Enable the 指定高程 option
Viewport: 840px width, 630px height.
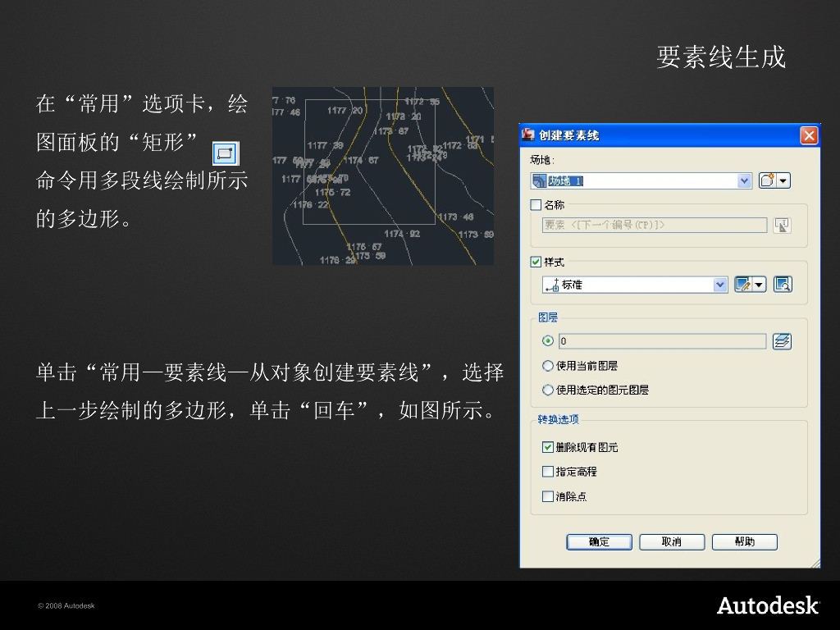click(548, 472)
